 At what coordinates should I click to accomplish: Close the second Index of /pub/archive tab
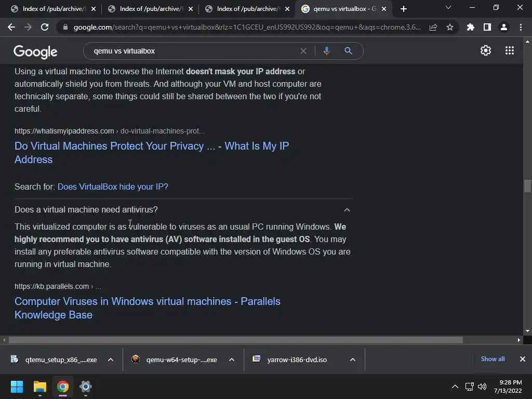[190, 9]
